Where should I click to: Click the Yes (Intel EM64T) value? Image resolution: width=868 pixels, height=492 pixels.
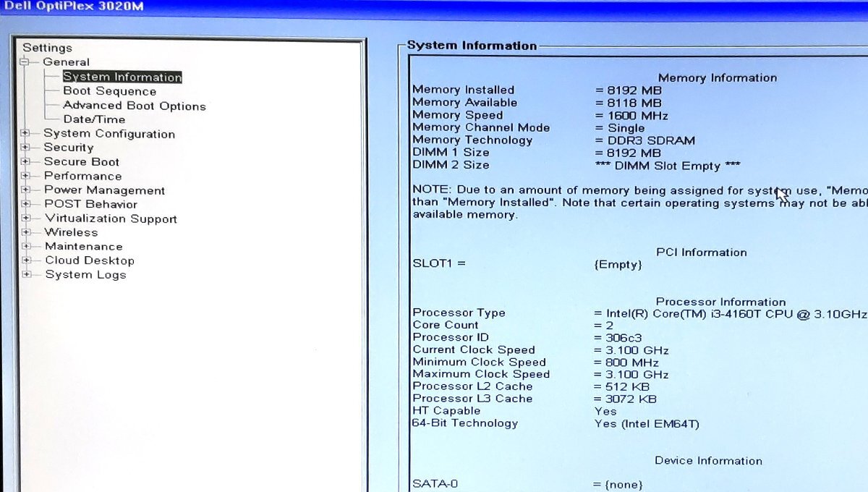(647, 424)
